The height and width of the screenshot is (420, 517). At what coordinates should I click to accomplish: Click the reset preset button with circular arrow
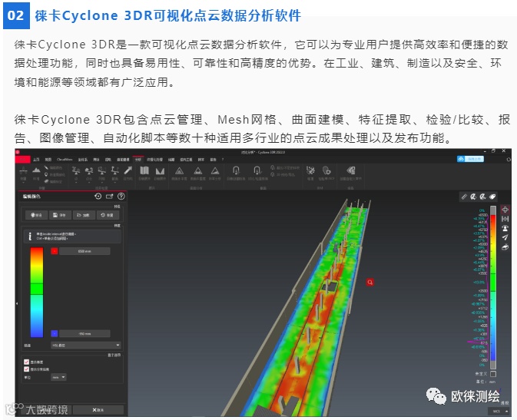click(108, 215)
